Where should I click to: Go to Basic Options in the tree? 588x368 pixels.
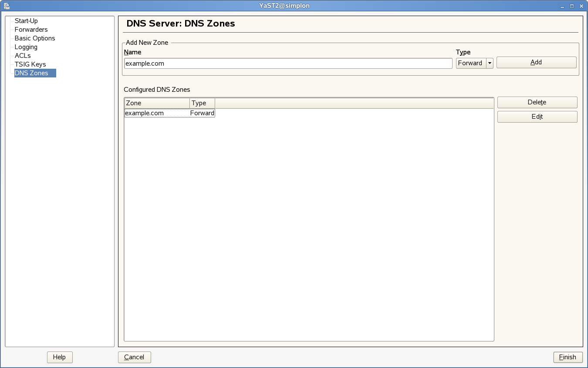pos(35,38)
